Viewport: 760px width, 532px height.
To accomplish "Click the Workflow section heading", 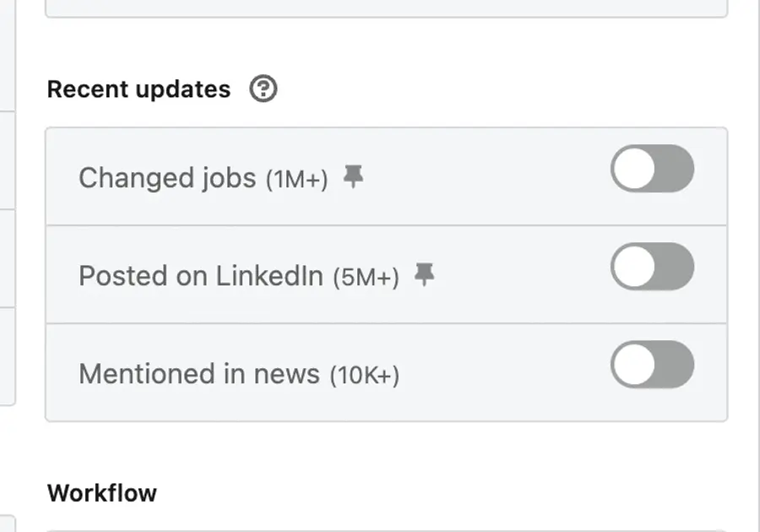I will (102, 493).
